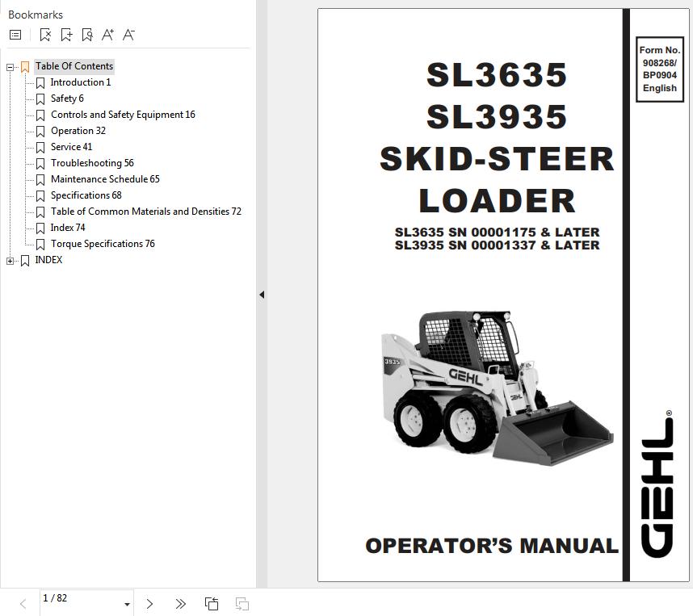Click bookmark icon beside Service 41
The height and width of the screenshot is (616, 693).
point(40,148)
